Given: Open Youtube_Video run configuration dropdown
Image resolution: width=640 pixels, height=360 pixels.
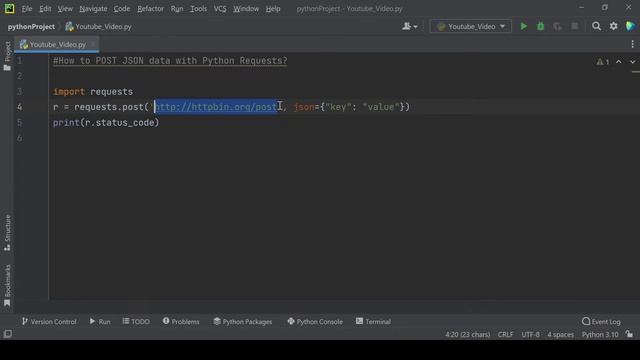Looking at the screenshot, I should click(471, 27).
